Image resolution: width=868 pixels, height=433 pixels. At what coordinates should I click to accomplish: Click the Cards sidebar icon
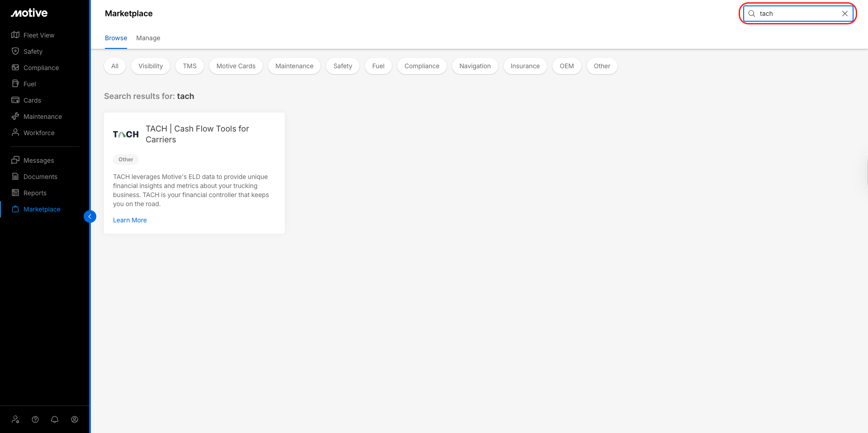pos(15,100)
